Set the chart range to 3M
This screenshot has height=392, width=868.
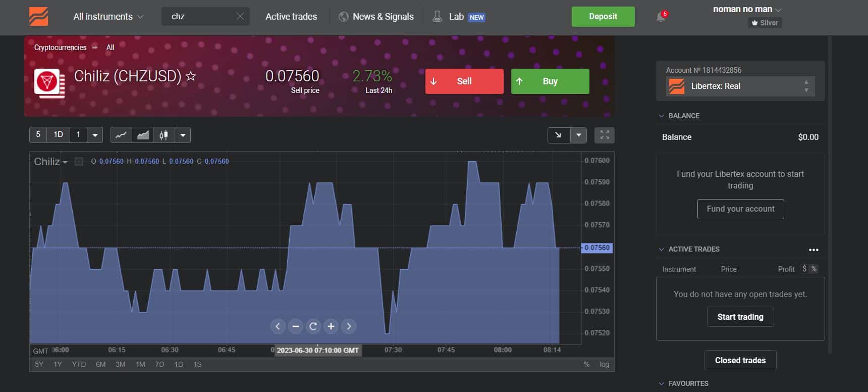coord(121,364)
